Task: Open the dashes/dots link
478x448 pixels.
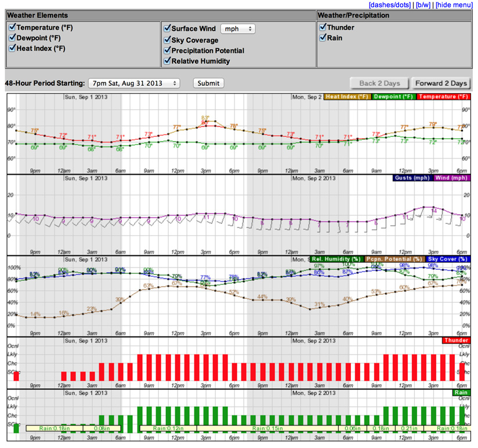Action: pyautogui.click(x=389, y=5)
